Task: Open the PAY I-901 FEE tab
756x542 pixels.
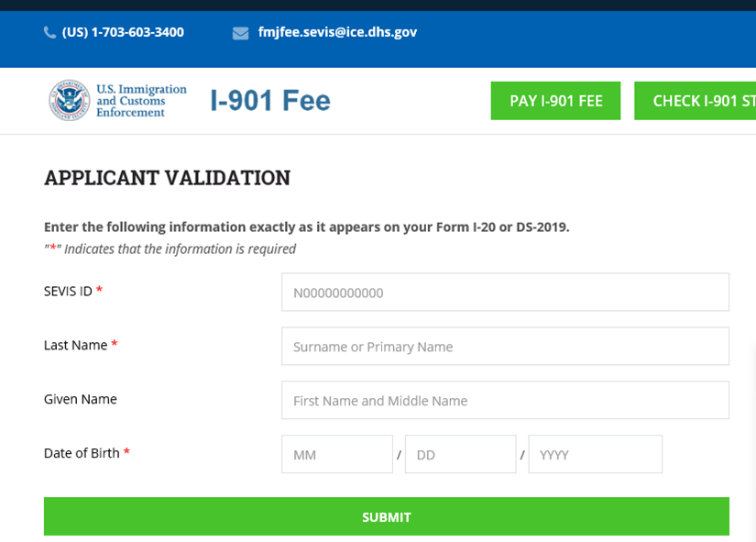Action: pyautogui.click(x=555, y=100)
